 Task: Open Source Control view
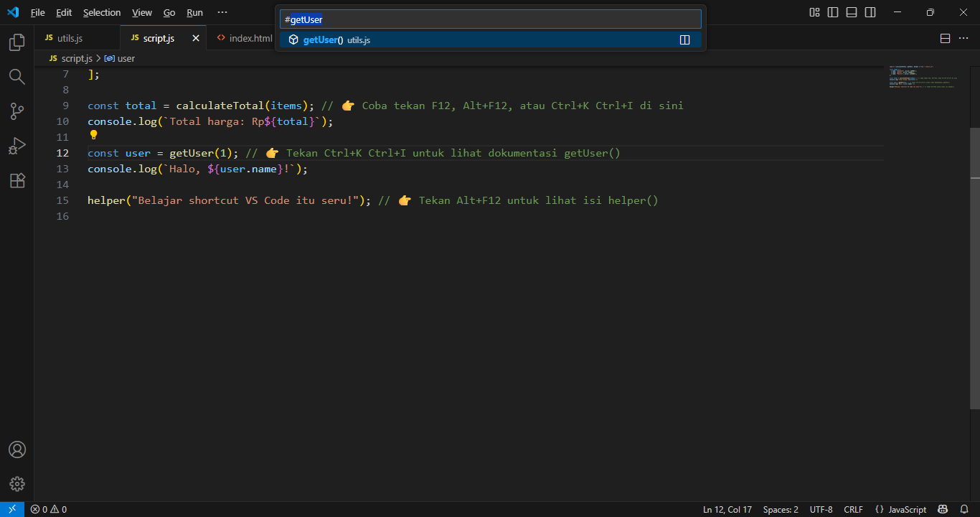pos(16,111)
